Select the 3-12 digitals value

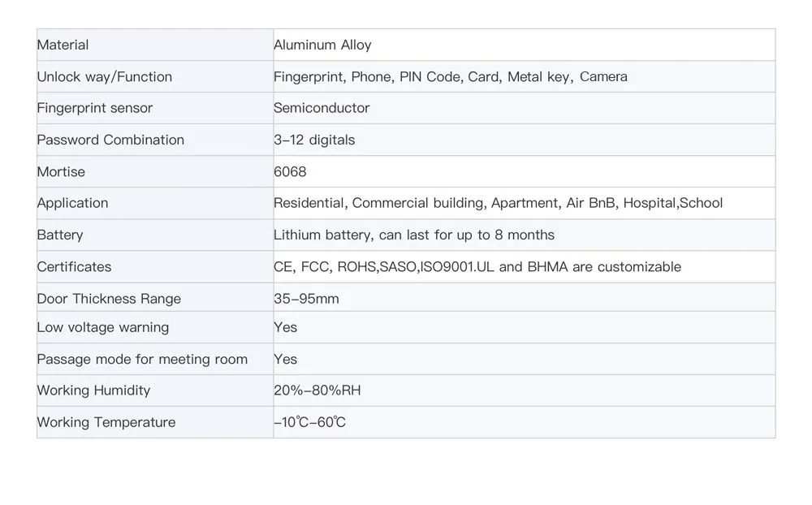pos(313,140)
